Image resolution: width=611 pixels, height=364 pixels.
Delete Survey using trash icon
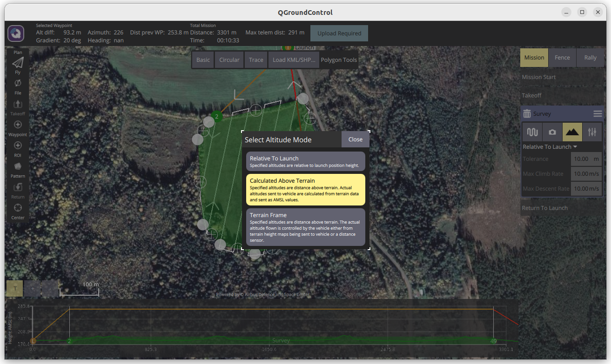(x=527, y=114)
